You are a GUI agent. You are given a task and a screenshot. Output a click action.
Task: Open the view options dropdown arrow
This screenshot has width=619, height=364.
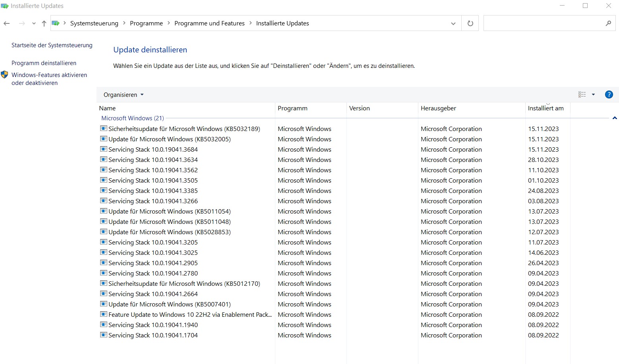[593, 94]
